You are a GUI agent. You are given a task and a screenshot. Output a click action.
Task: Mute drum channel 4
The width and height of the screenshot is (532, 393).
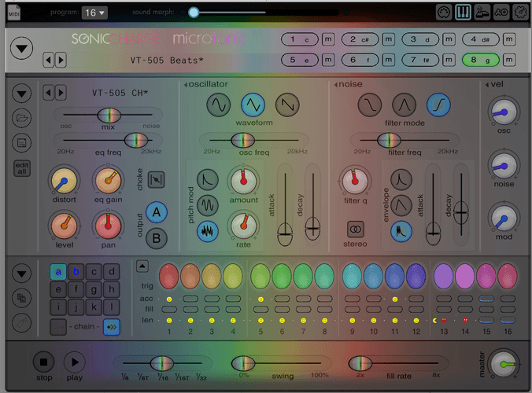(x=509, y=39)
